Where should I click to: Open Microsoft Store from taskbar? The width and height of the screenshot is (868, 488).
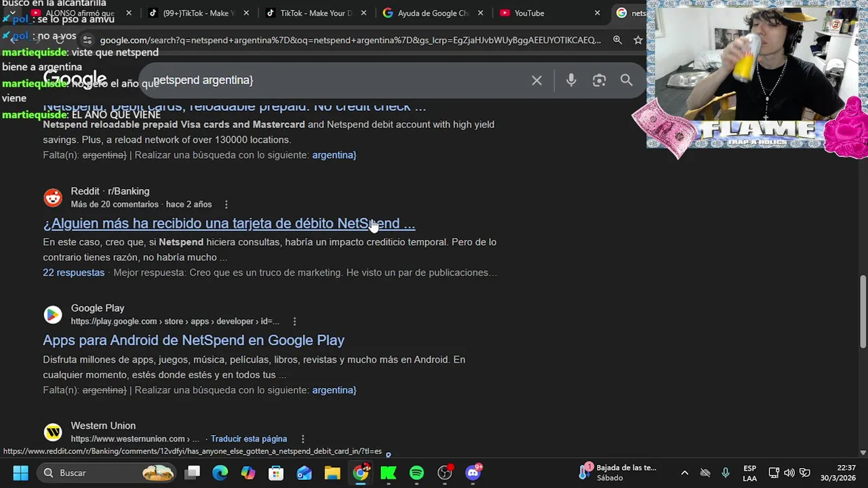(x=276, y=472)
